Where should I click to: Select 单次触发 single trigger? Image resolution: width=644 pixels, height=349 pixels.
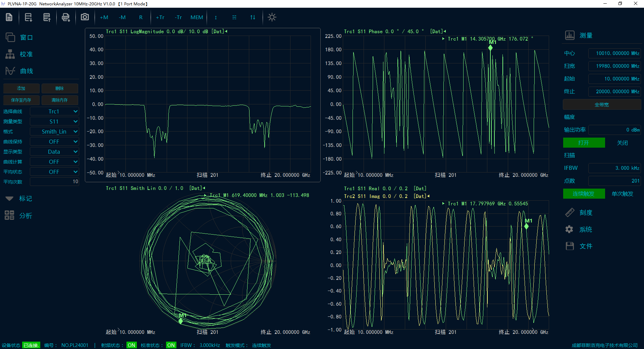[623, 194]
